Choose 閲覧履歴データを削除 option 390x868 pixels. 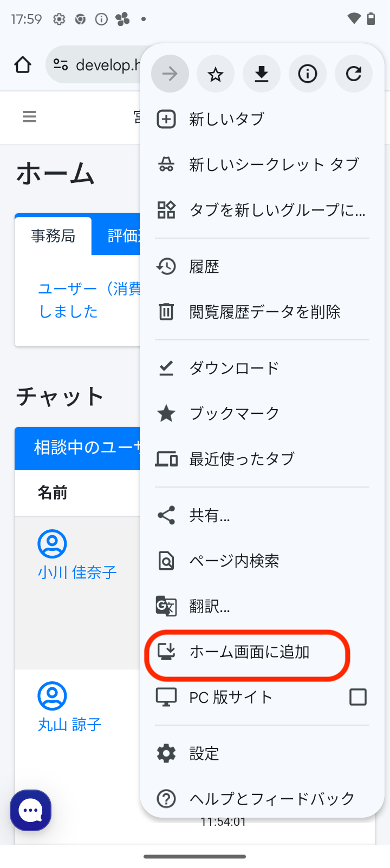(264, 312)
